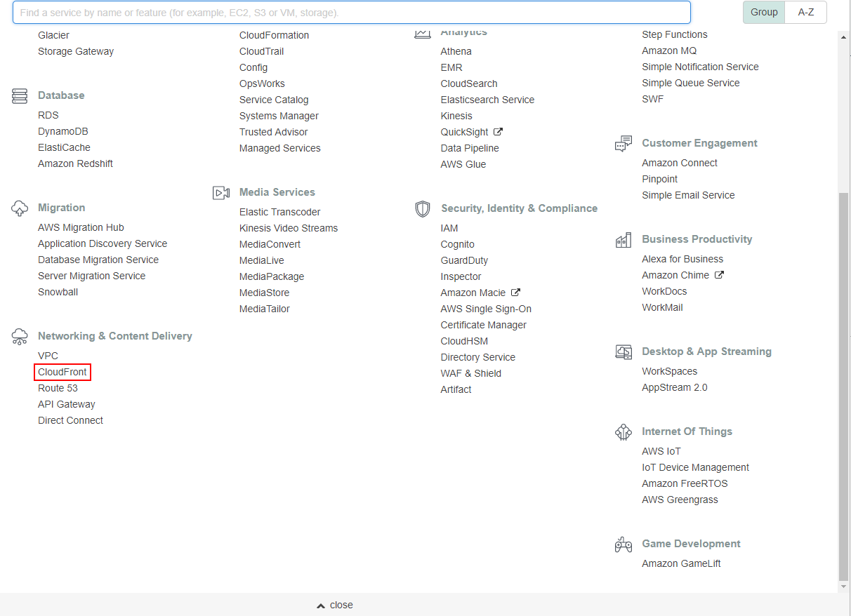Viewport: 851px width, 616px height.
Task: Click the Networking & Content Delivery icon
Action: (x=20, y=337)
